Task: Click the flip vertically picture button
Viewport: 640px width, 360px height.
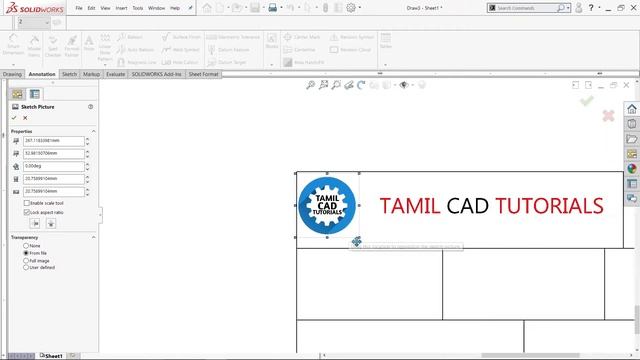Action: click(x=51, y=223)
